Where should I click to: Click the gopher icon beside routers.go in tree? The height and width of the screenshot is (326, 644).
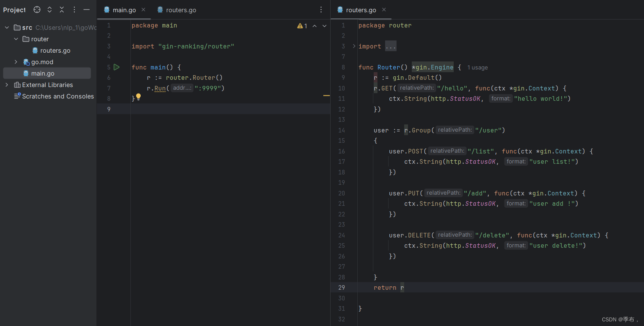[35, 50]
